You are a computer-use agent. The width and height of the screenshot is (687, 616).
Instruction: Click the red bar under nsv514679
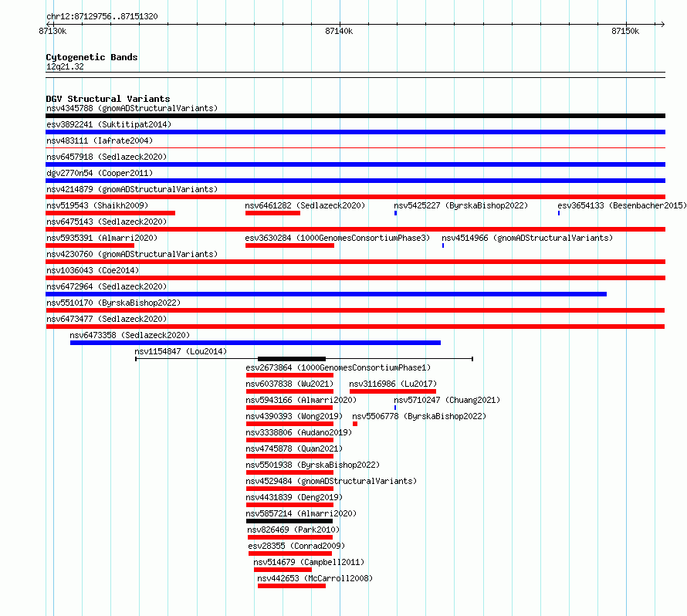pyautogui.click(x=283, y=570)
